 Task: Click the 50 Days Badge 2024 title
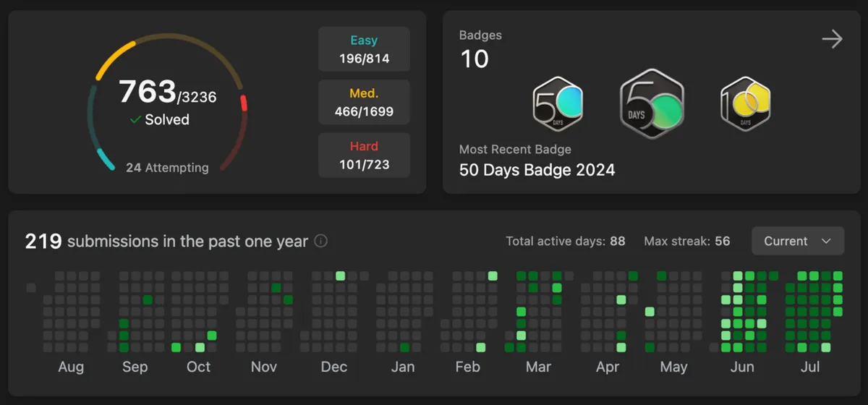coord(537,171)
